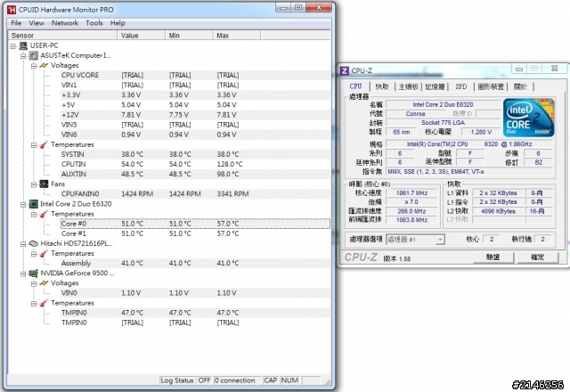
Task: Click the Sensor column header
Action: (x=62, y=36)
